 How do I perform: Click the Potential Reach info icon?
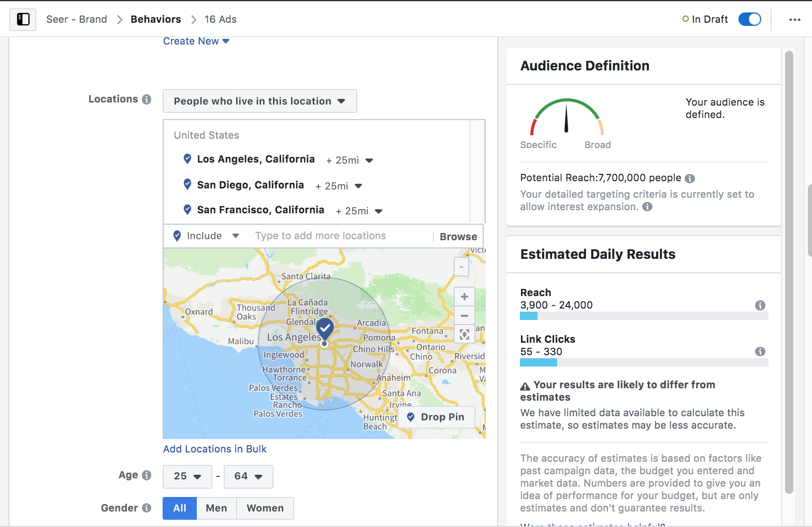coord(690,179)
